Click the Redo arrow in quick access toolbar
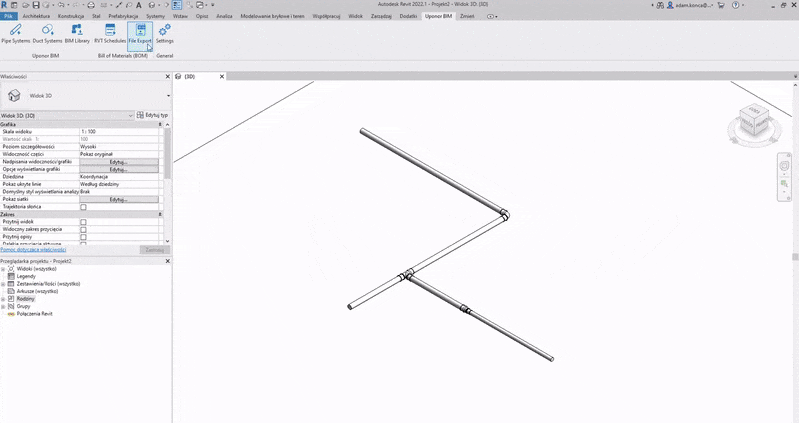Screen dimensions: 799x423 [x=75, y=5]
